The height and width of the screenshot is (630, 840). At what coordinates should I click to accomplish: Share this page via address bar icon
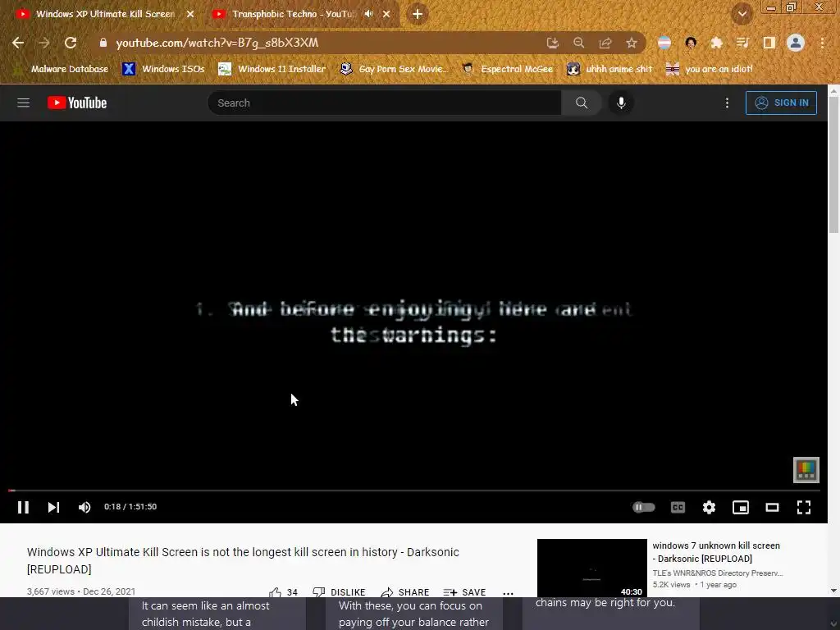tap(605, 43)
